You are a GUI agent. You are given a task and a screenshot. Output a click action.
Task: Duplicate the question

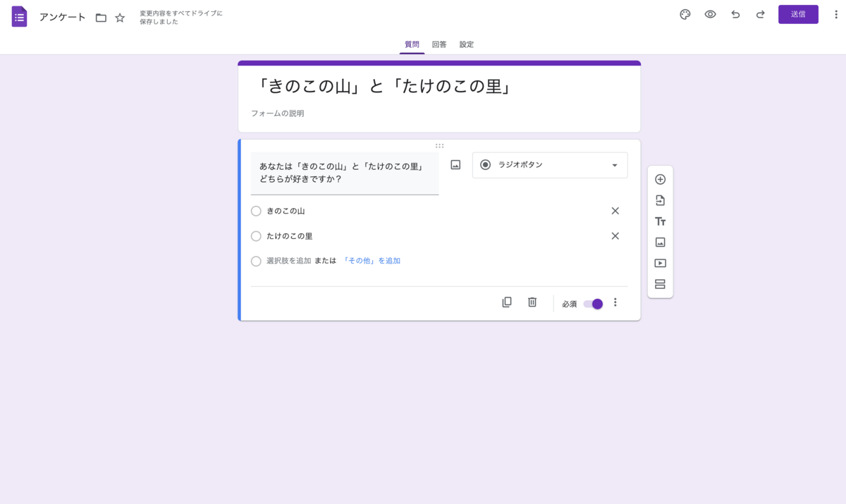(x=507, y=302)
